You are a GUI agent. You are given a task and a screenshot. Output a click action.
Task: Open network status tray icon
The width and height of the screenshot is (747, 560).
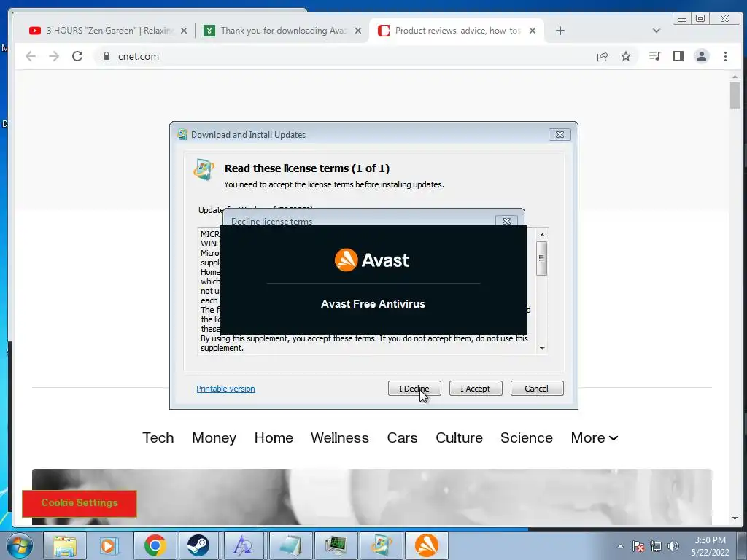[x=656, y=546]
